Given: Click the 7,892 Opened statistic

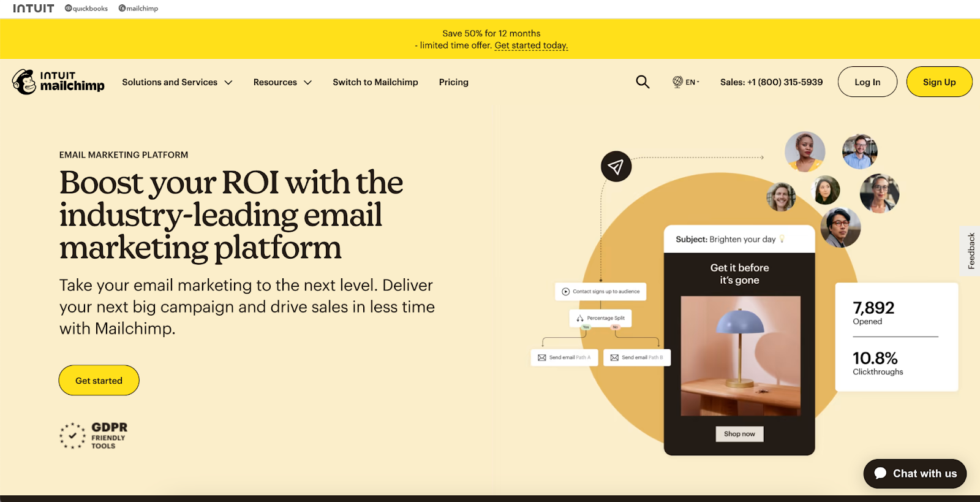Looking at the screenshot, I should pyautogui.click(x=873, y=312).
